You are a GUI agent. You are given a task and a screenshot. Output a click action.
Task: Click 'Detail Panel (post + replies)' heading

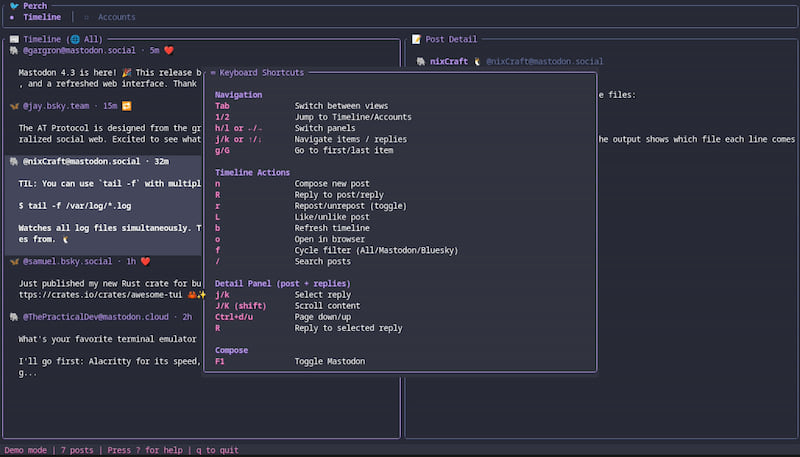(x=283, y=284)
